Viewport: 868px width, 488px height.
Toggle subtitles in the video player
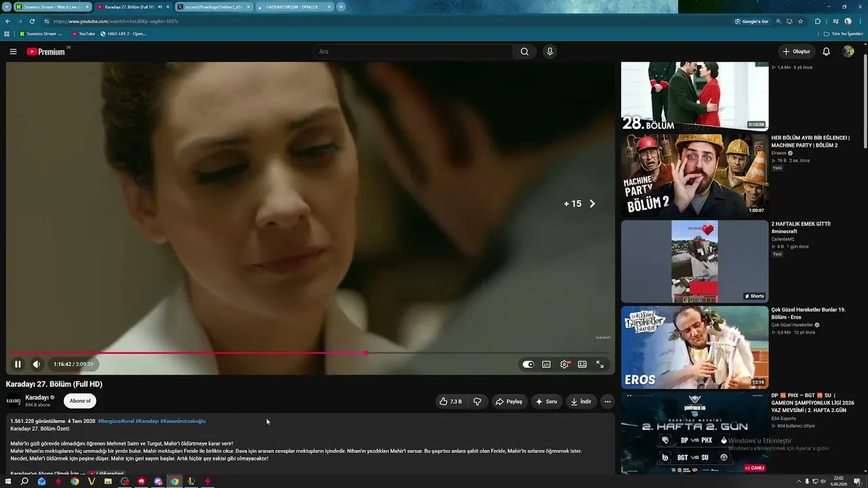pos(546,364)
